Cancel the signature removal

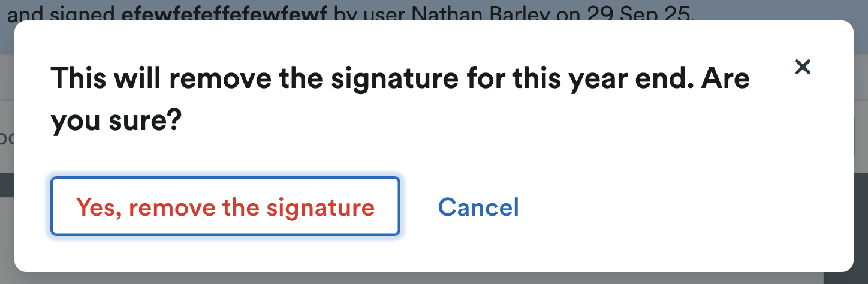click(478, 207)
